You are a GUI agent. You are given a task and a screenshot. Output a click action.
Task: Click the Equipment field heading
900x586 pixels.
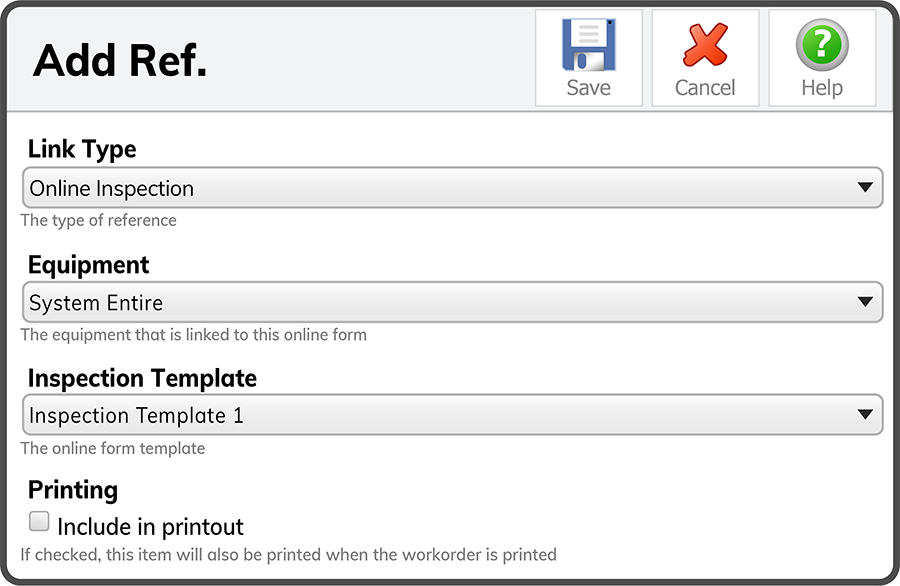pos(88,265)
